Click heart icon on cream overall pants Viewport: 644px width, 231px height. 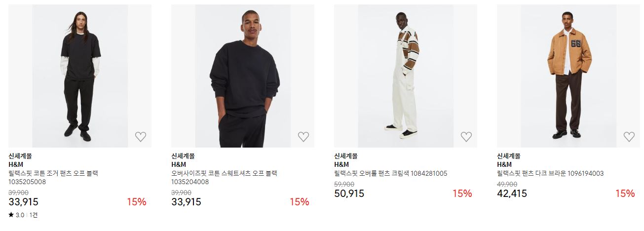click(466, 137)
